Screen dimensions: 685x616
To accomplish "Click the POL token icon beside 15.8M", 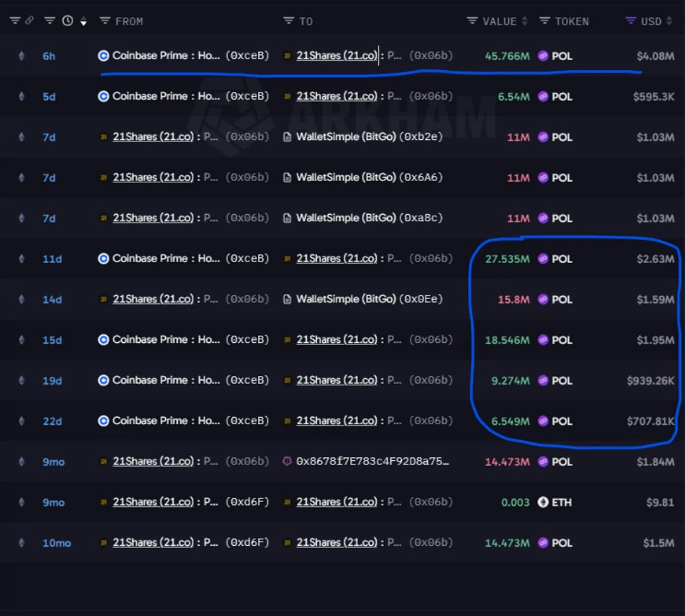I will click(x=543, y=299).
